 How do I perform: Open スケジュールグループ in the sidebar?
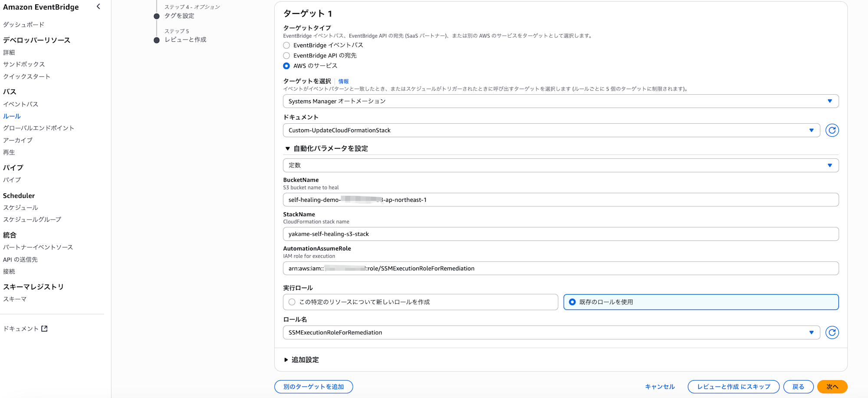(x=32, y=220)
